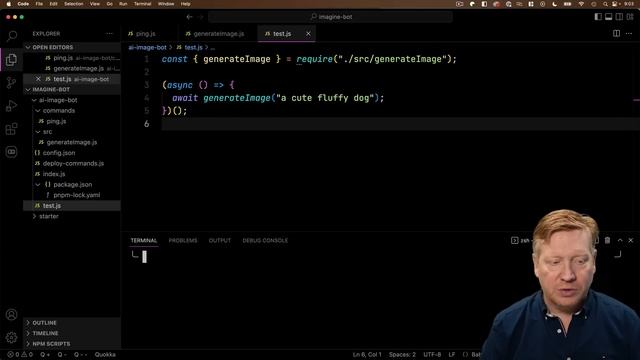
Task: Click the Wi-Fi icon in the menu bar
Action: click(581, 4)
